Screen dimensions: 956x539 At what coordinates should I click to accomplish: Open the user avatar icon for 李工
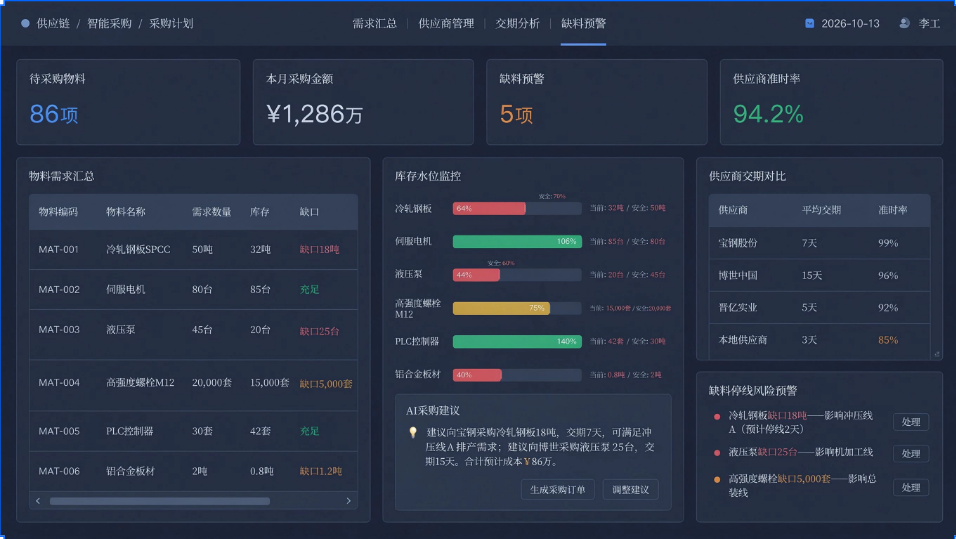click(904, 23)
